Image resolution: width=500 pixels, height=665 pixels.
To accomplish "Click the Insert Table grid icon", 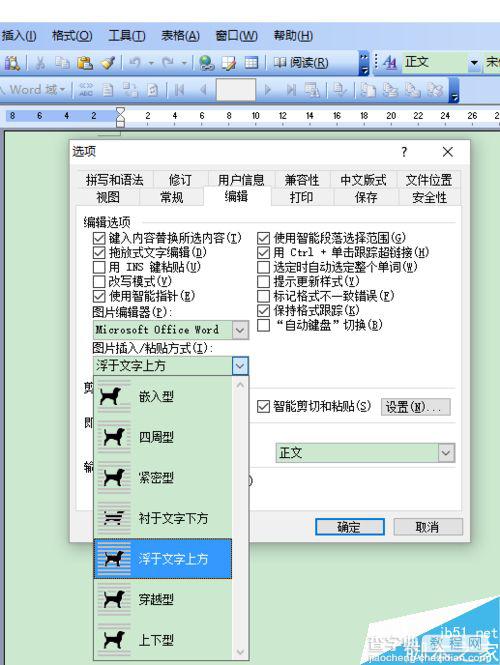I will (251, 63).
